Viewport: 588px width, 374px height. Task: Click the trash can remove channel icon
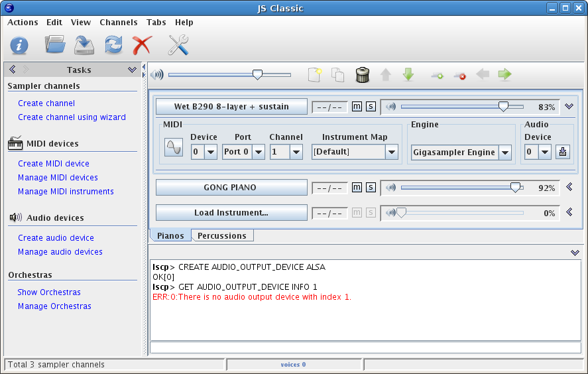coord(362,75)
